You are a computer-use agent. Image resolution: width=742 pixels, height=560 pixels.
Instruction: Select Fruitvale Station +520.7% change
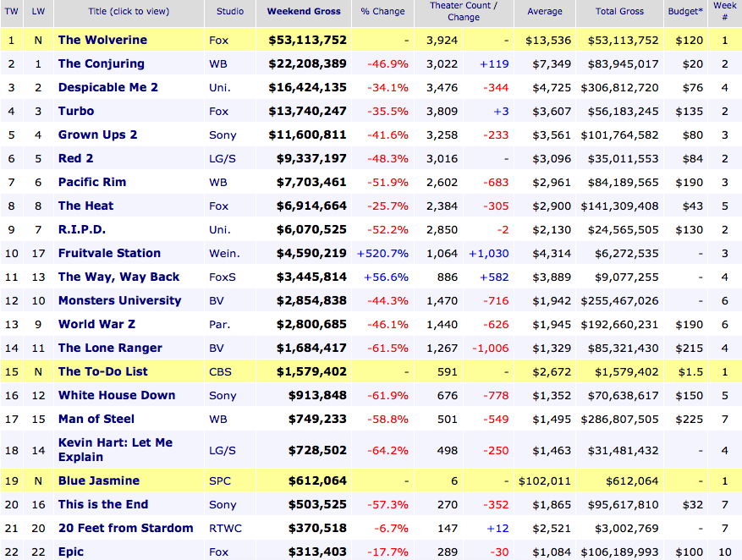[x=382, y=254]
